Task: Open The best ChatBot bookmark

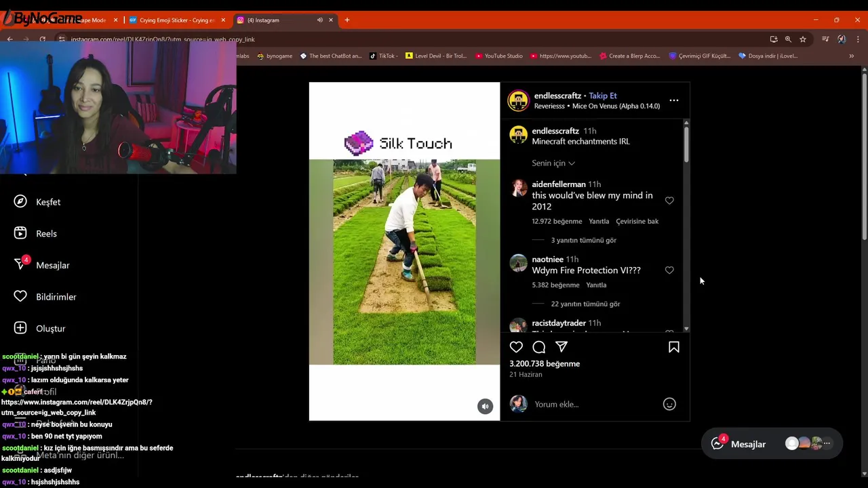Action: point(331,56)
